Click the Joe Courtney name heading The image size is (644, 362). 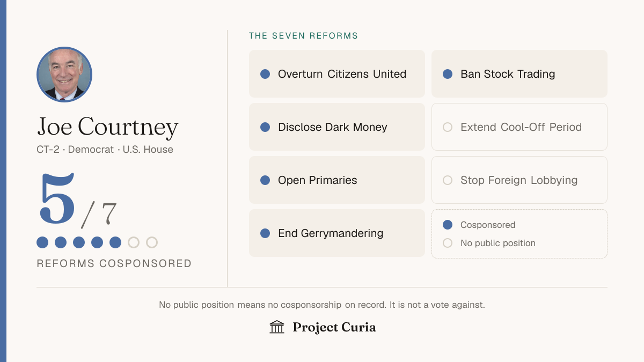point(107,127)
